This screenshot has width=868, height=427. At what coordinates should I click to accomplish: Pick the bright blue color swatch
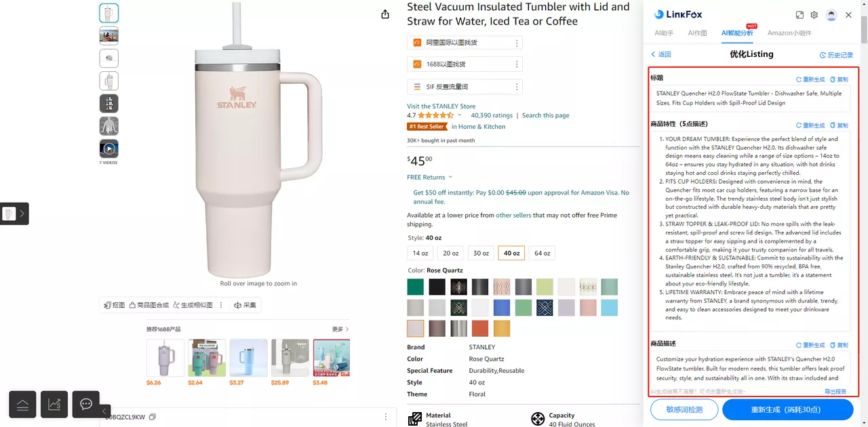tap(502, 308)
